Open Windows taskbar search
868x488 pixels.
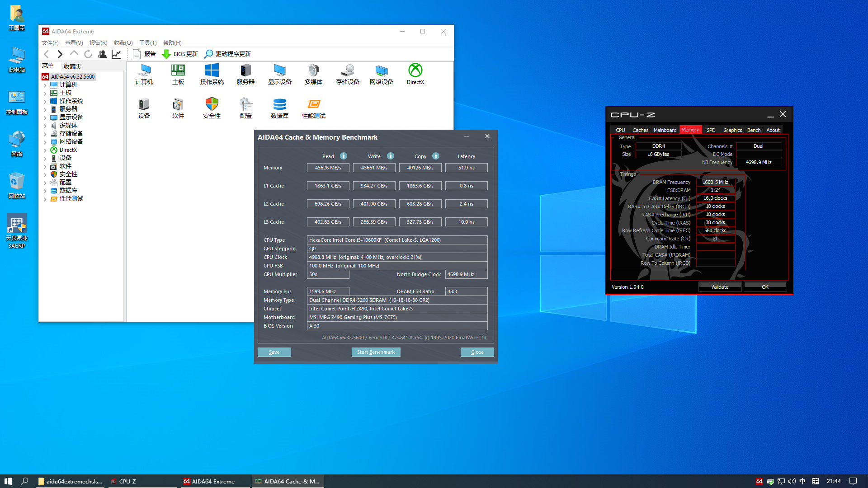point(25,481)
